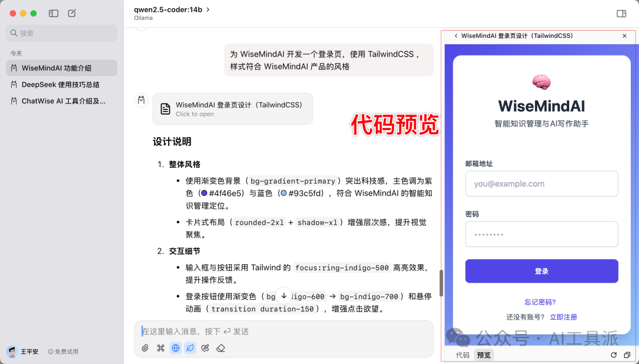Toggle the leaf icon in input toolbar
Screen dimensions: 639x364
click(x=191, y=348)
